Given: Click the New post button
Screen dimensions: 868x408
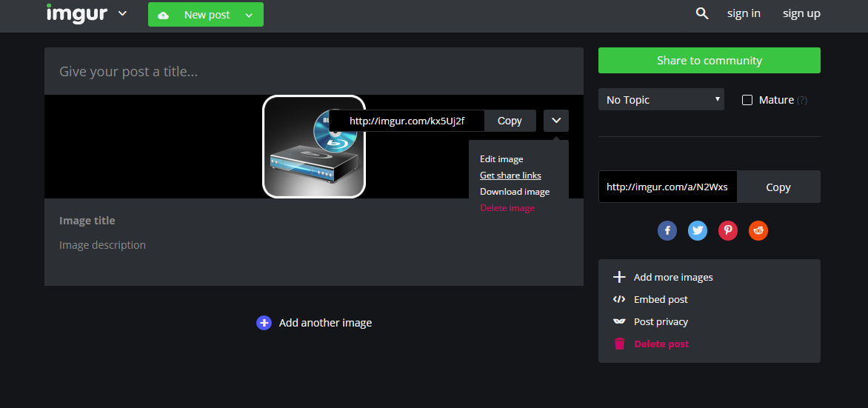Looking at the screenshot, I should point(207,15).
